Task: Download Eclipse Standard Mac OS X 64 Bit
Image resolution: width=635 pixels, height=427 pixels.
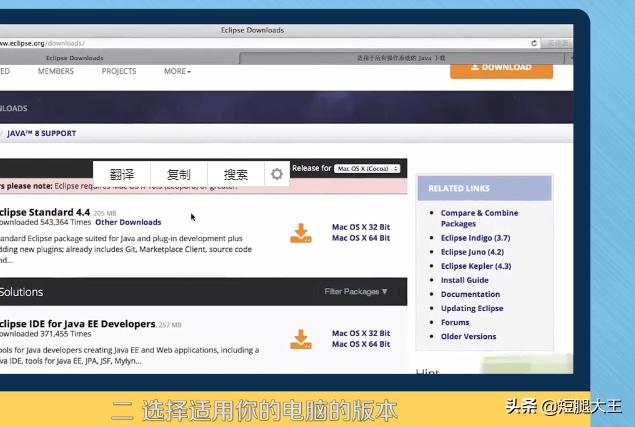Action: click(361, 238)
